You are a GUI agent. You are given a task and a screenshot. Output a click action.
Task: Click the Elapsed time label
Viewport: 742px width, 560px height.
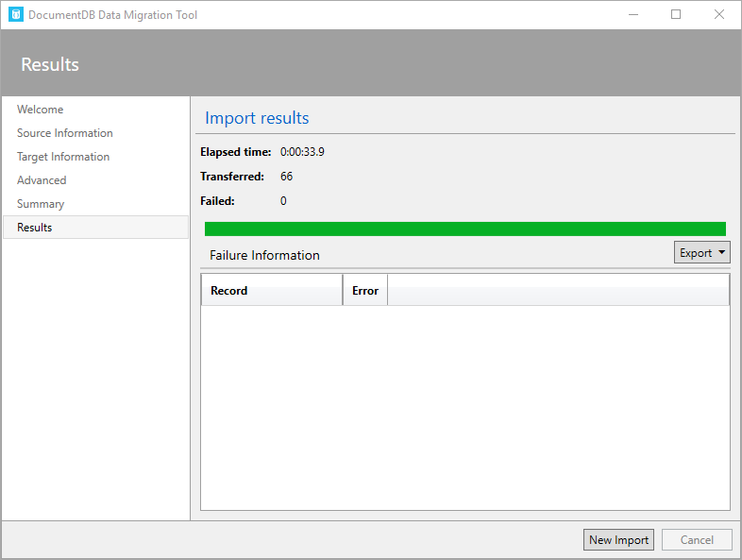[236, 152]
